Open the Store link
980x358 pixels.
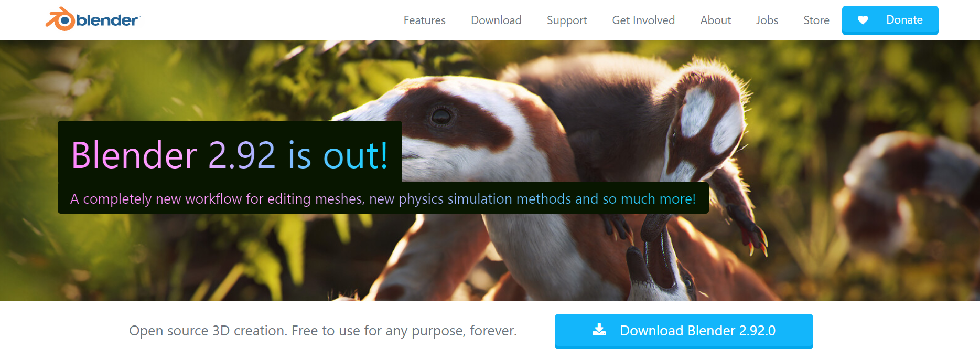click(816, 20)
